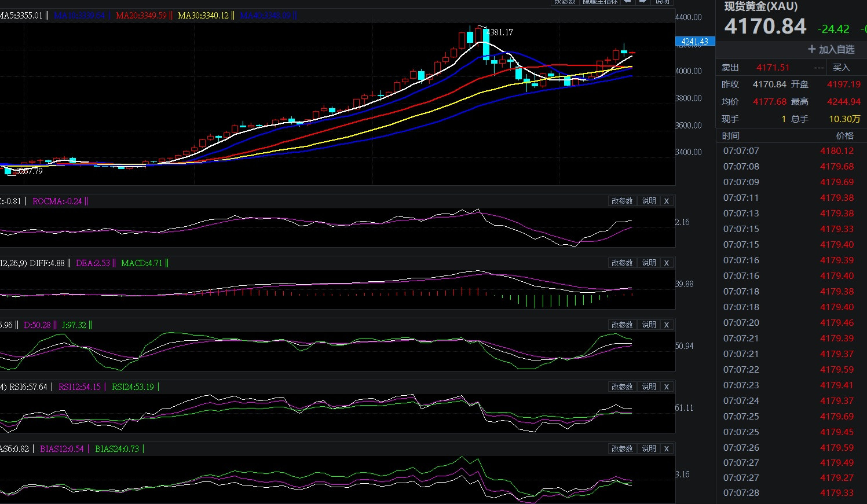Open 改参数 for the KDJ panel
The width and height of the screenshot is (867, 504).
(x=622, y=325)
